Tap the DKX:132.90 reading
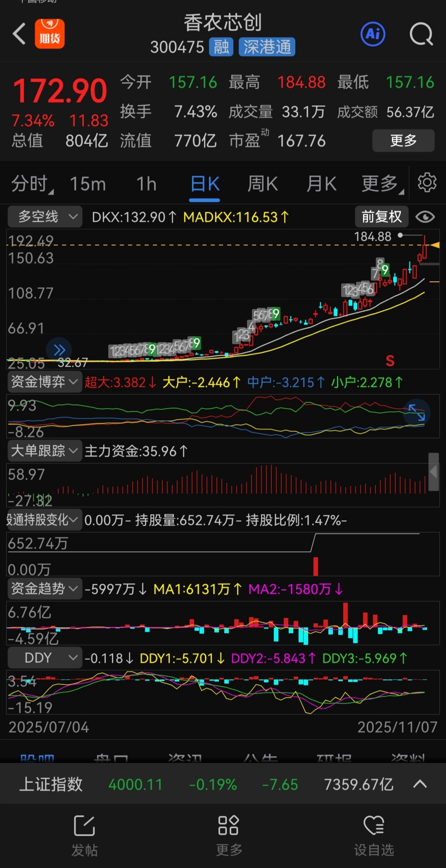This screenshot has width=446, height=868. (x=134, y=217)
